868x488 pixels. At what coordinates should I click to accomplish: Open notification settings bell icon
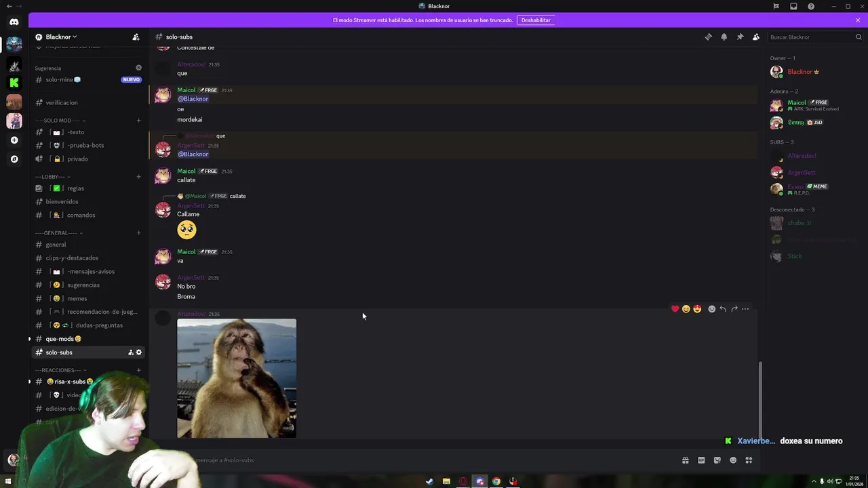click(x=724, y=37)
